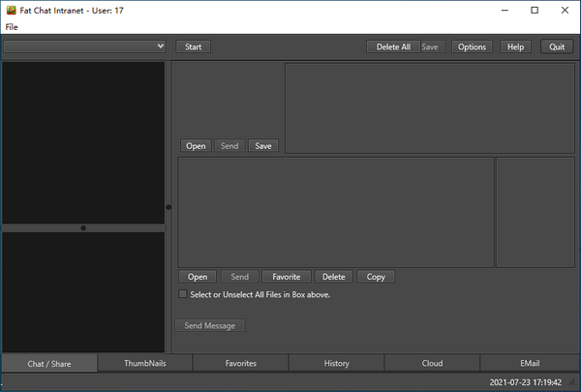Image resolution: width=581 pixels, height=392 pixels.
Task: Expand the user selection dropdown
Action: click(160, 46)
